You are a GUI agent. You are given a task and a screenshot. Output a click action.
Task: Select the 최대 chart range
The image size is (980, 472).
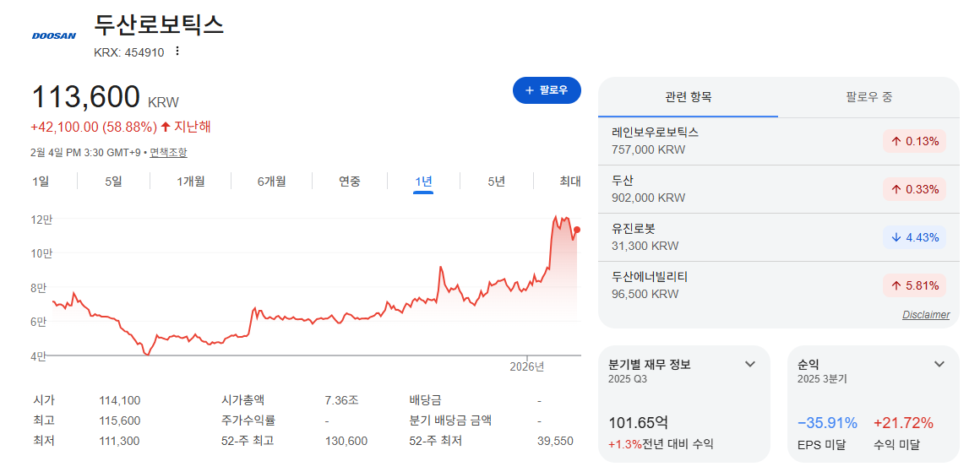[x=570, y=182]
